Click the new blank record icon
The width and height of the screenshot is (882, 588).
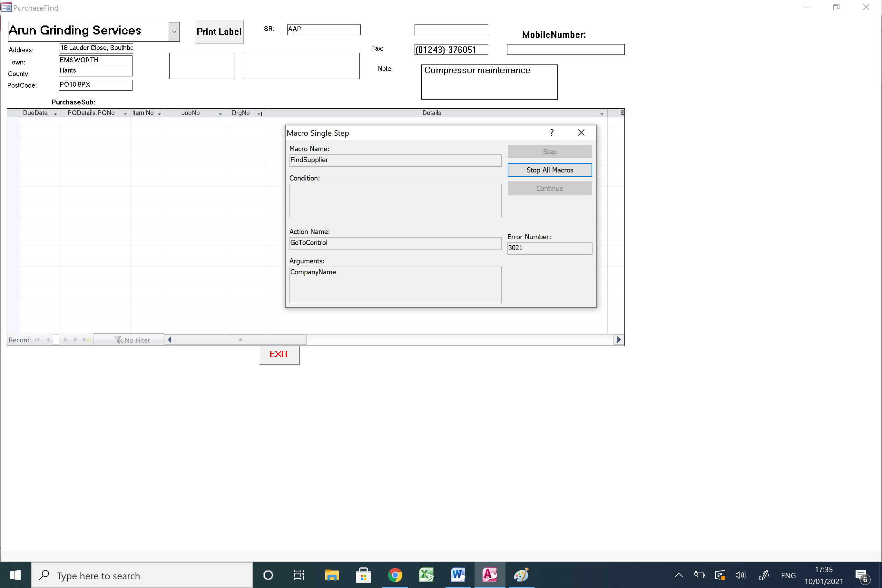[87, 340]
